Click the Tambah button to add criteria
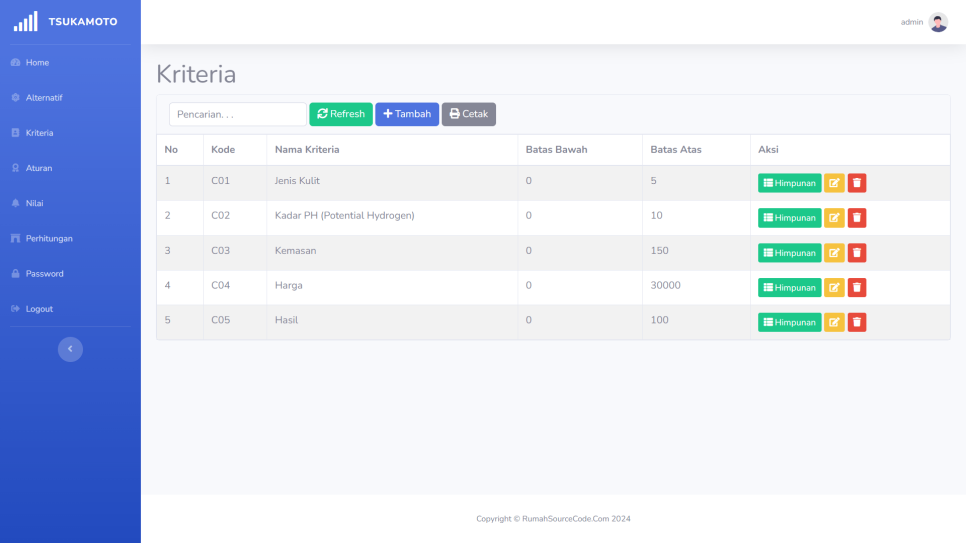Image resolution: width=966 pixels, height=543 pixels. click(x=407, y=114)
